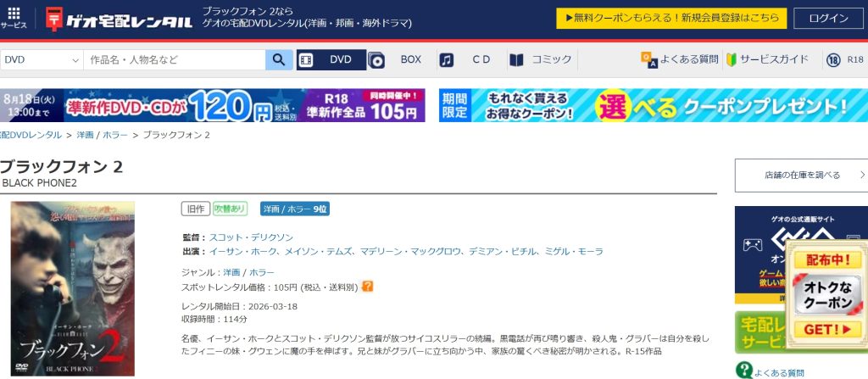Click the CD music note icon
Screen dimensions: 868x379
[x=447, y=60]
